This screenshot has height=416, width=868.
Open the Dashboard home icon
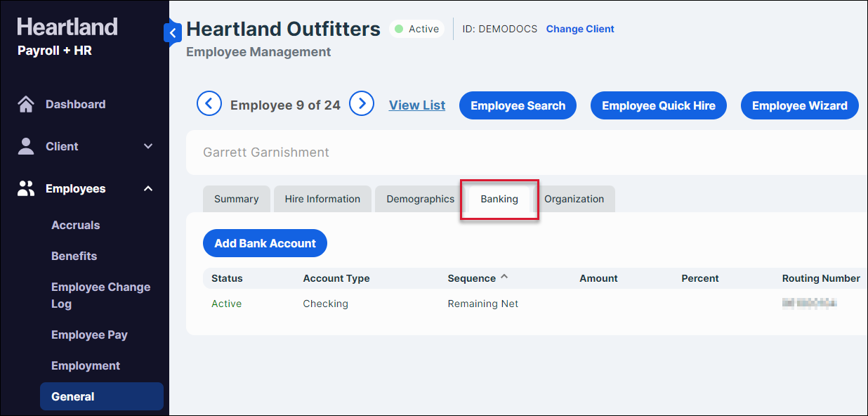(x=26, y=104)
